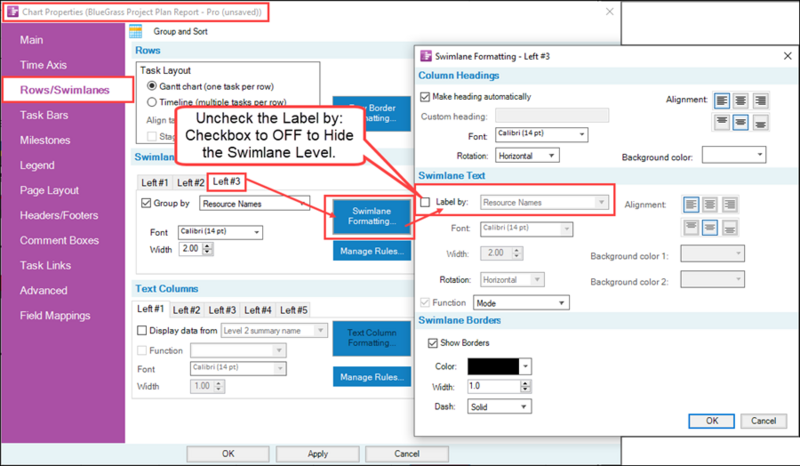Uncheck the Label by checkbox
This screenshot has height=466, width=800.
[425, 202]
